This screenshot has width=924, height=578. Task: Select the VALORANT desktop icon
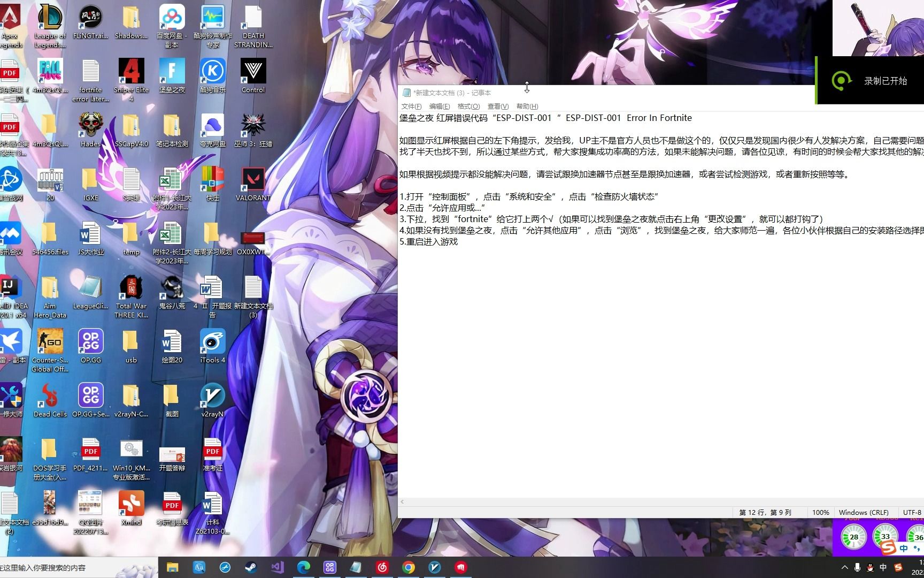point(253,184)
